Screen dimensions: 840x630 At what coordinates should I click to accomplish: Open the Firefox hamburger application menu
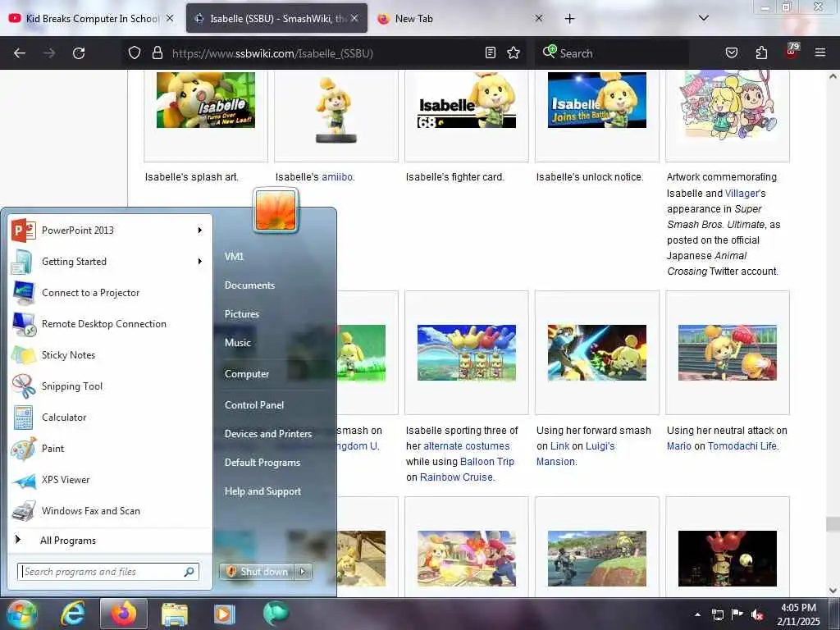[x=819, y=53]
